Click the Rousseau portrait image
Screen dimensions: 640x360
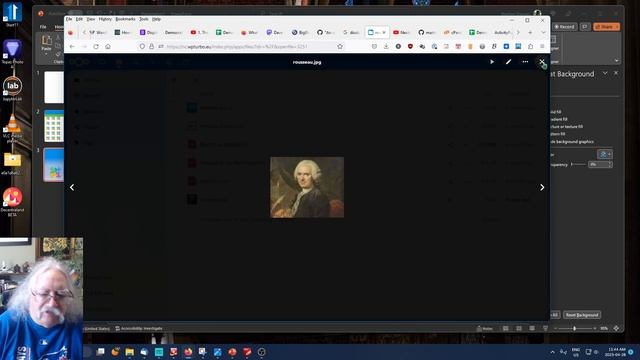tap(307, 187)
